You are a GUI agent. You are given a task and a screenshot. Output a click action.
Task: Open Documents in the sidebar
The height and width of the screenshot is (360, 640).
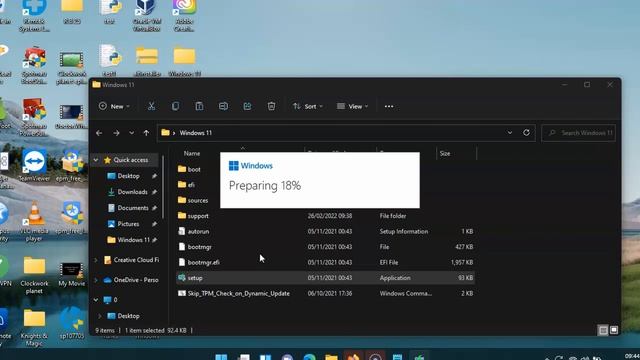[x=133, y=208]
